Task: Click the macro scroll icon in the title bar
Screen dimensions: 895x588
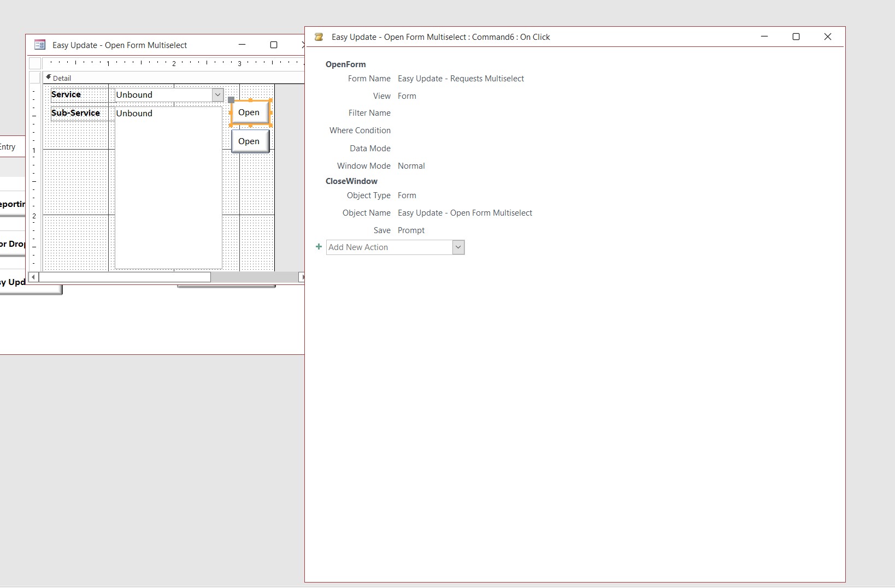Action: pos(319,37)
